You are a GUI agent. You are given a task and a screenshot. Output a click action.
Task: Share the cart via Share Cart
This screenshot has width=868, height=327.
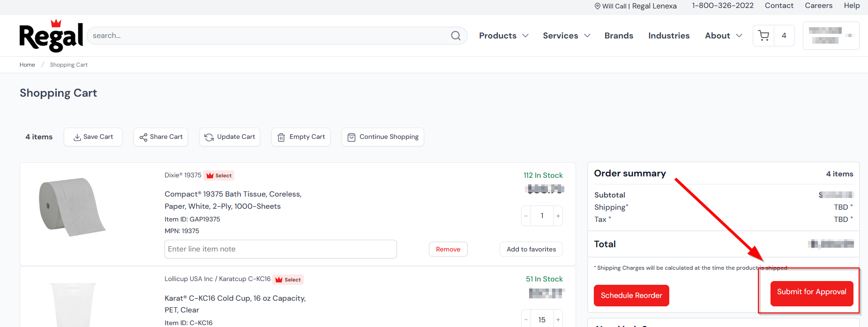pyautogui.click(x=161, y=137)
